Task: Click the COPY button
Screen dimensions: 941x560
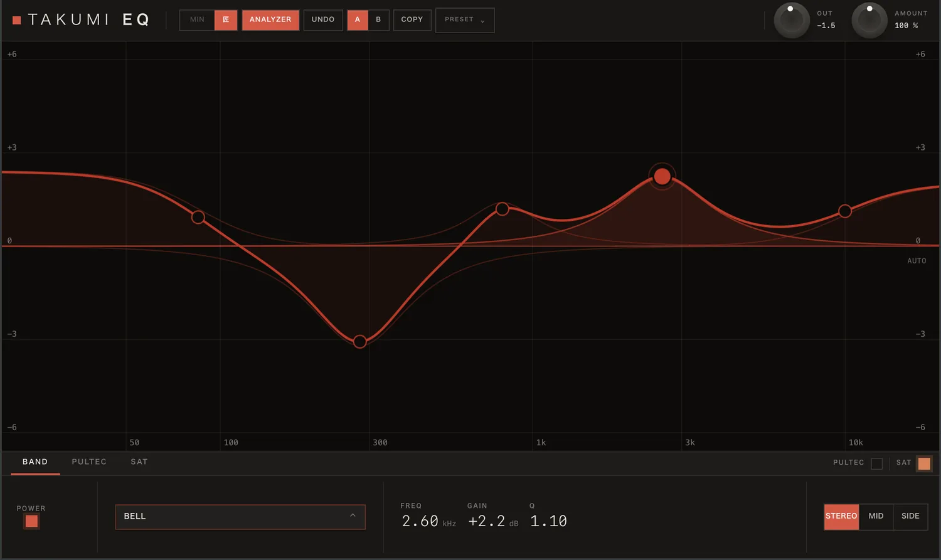Action: tap(412, 19)
